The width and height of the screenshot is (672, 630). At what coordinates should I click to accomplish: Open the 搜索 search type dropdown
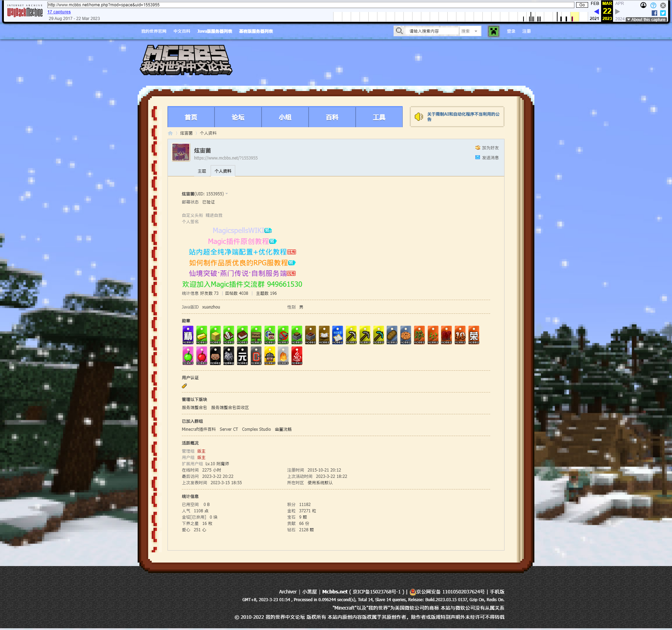tap(470, 31)
